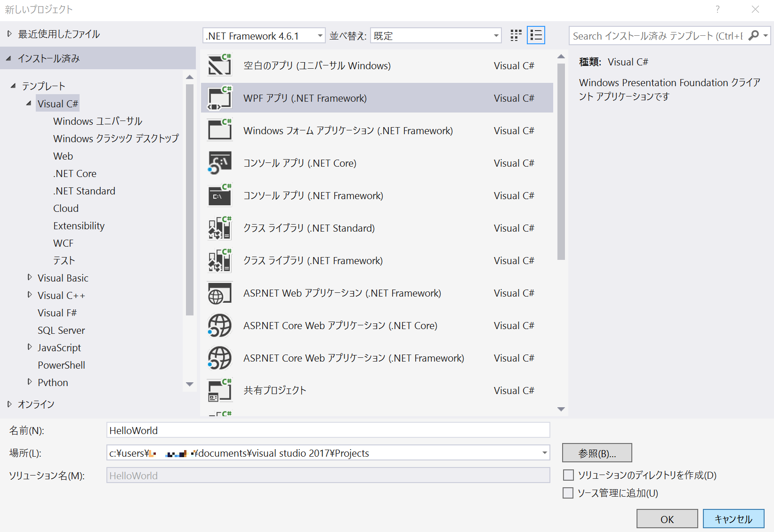
Task: Select PowerShell in template tree
Action: point(61,365)
